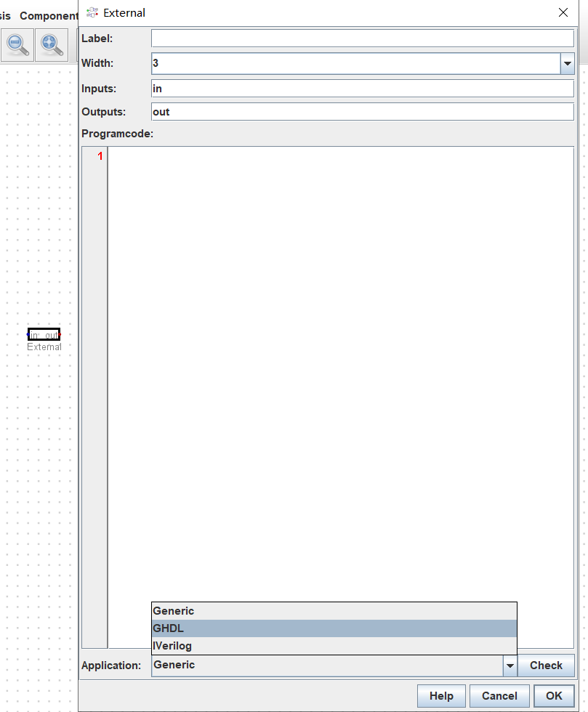Open the Width dropdown arrow
This screenshot has height=712, width=588.
[567, 64]
